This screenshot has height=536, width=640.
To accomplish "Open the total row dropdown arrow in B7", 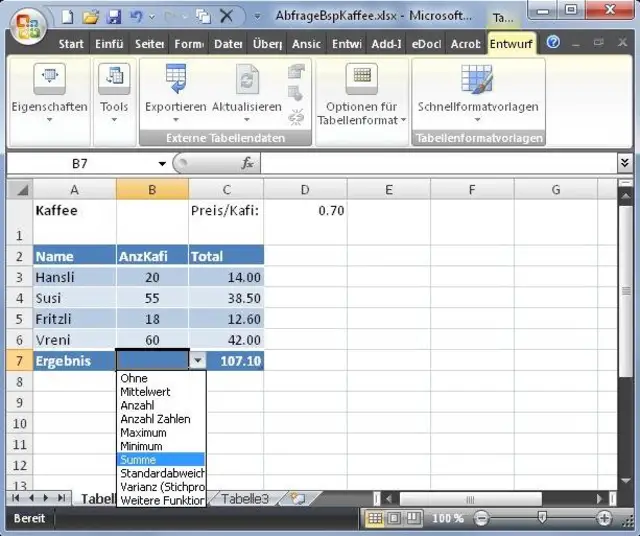I will [x=198, y=360].
